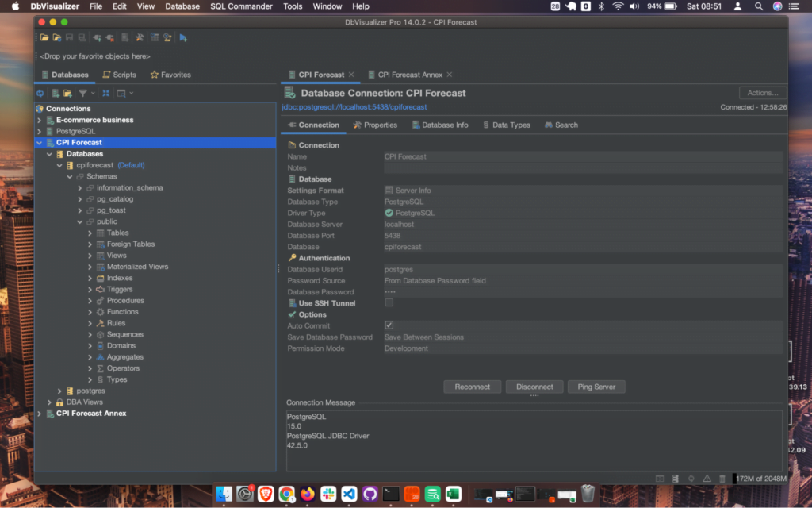Click the Name field showing CPI Forecast
Viewport: 812px width, 508px height.
(x=583, y=156)
